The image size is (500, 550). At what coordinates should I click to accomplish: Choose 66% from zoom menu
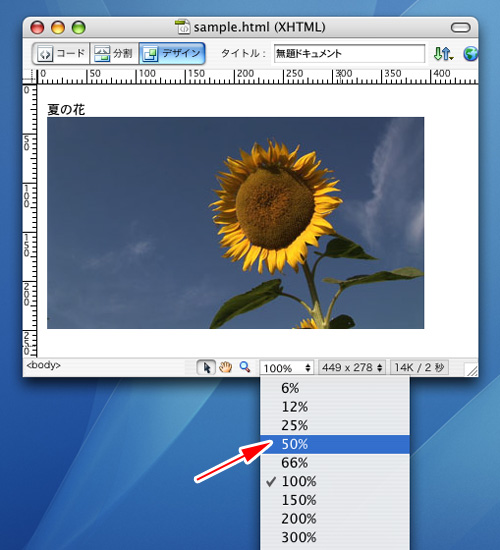[x=335, y=463]
